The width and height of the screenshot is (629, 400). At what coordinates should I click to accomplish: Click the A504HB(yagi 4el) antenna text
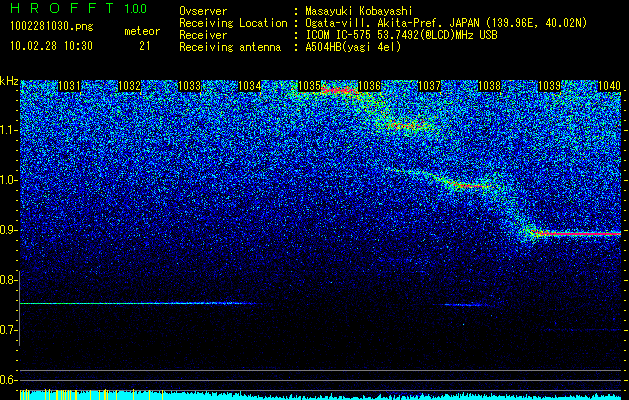[353, 47]
